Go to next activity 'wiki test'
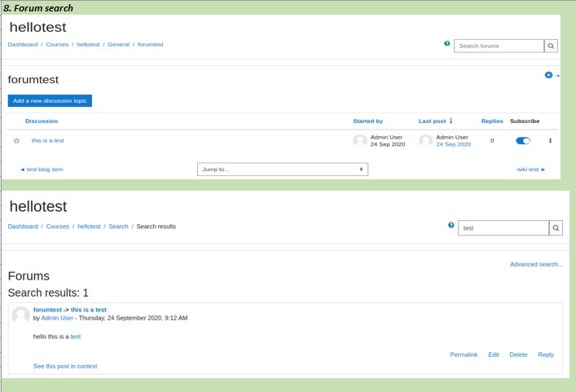 point(531,170)
